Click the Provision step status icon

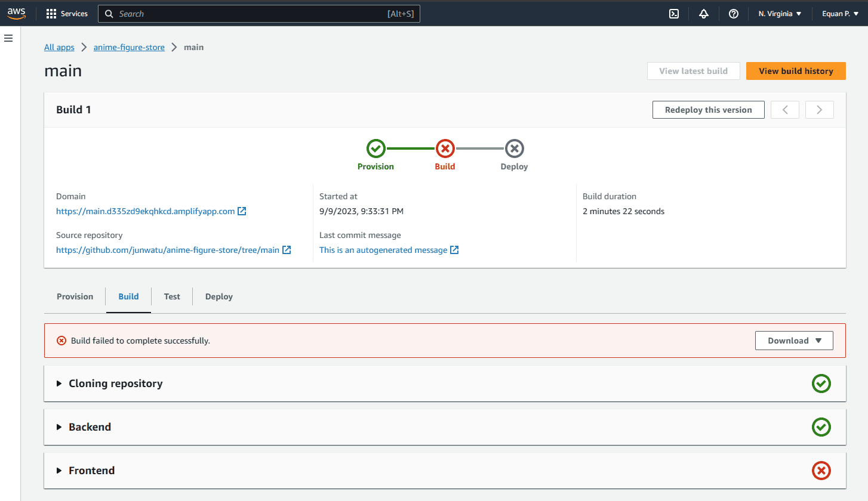[375, 148]
